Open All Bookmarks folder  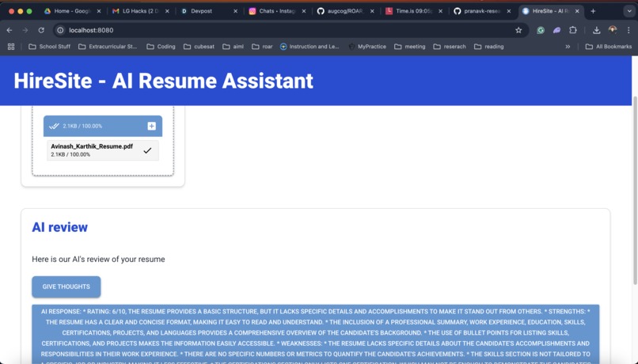[608, 47]
